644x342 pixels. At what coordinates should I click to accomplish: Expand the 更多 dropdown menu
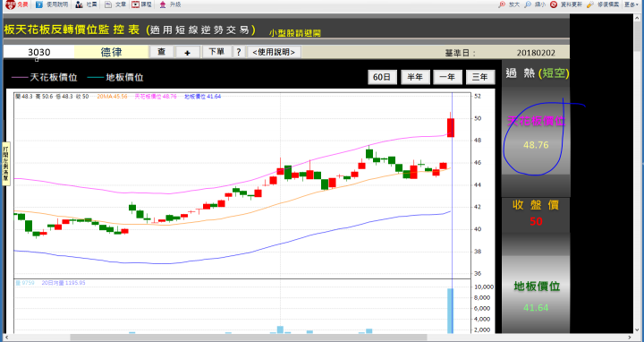click(631, 4)
